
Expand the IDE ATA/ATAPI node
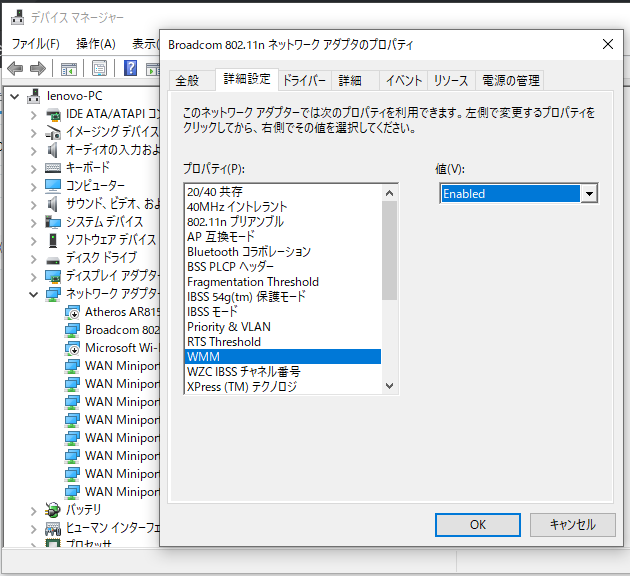pyautogui.click(x=34, y=115)
